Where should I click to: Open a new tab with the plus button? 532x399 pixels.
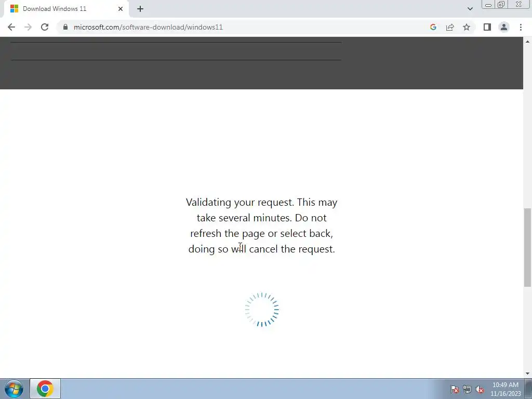[x=140, y=9]
